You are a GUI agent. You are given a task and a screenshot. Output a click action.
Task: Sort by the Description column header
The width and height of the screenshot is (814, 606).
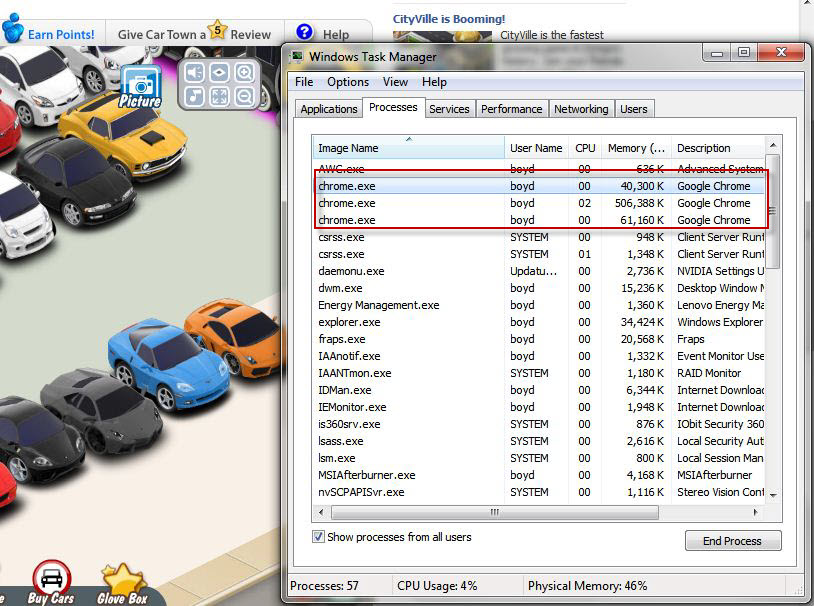(x=718, y=148)
